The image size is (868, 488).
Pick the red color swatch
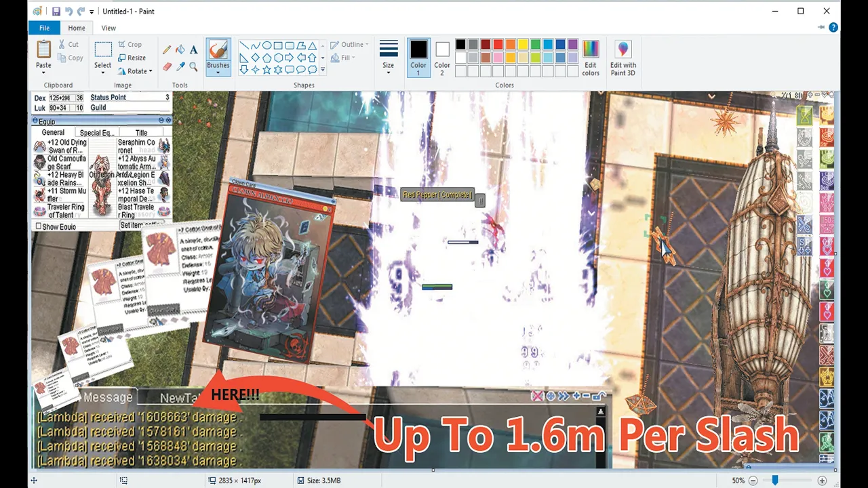coord(498,44)
